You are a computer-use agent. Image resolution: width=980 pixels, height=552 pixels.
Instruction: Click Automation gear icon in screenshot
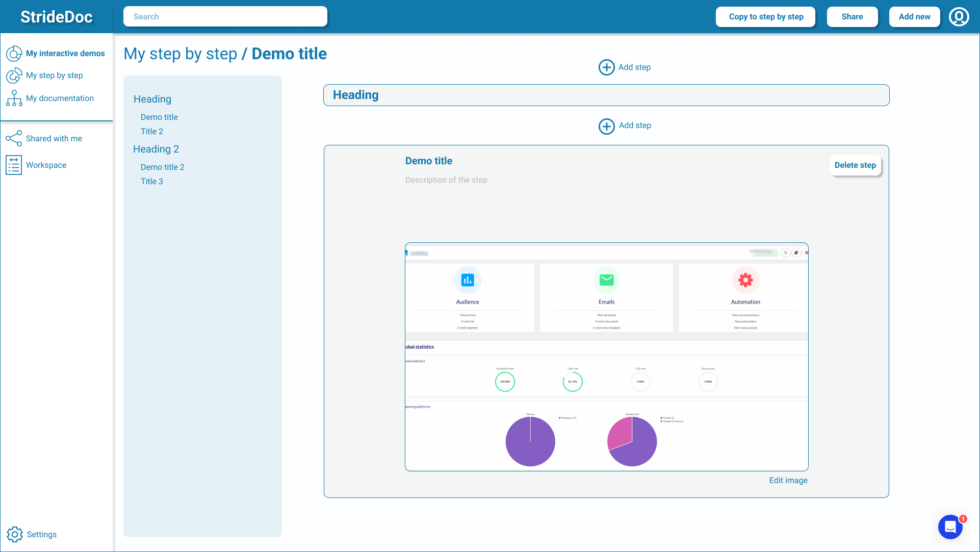(x=745, y=280)
